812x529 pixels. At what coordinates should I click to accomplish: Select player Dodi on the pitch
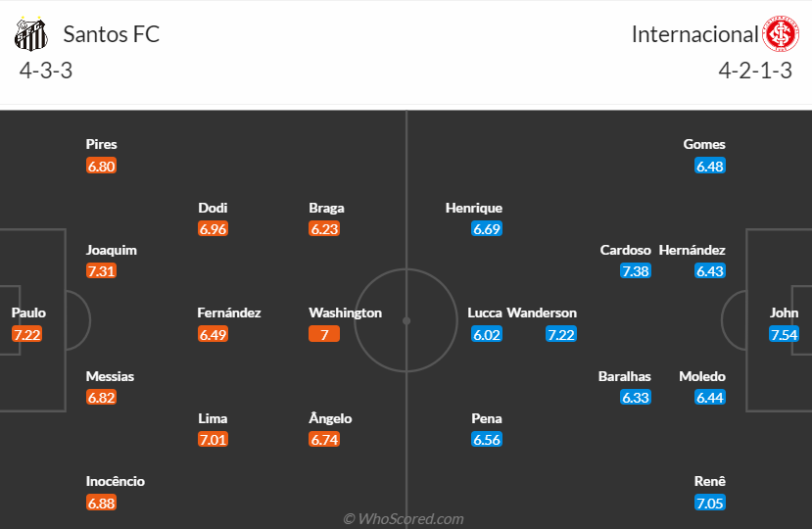tap(213, 208)
